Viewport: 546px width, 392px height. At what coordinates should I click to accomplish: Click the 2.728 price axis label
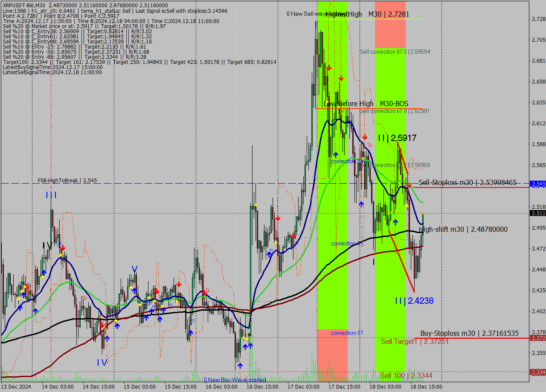[538, 19]
